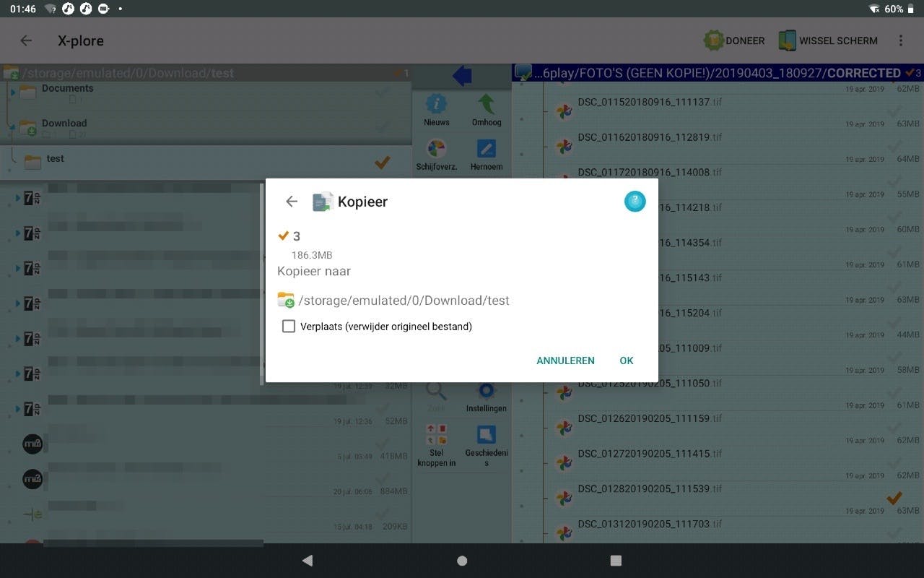Confirm the copy with OK
The height and width of the screenshot is (578, 924).
(627, 361)
